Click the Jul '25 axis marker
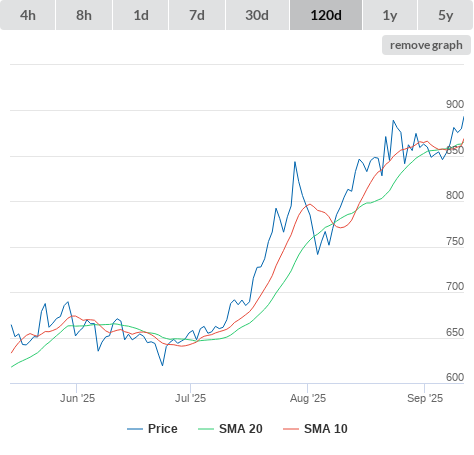Viewport: 474px width, 455px height. pos(190,398)
